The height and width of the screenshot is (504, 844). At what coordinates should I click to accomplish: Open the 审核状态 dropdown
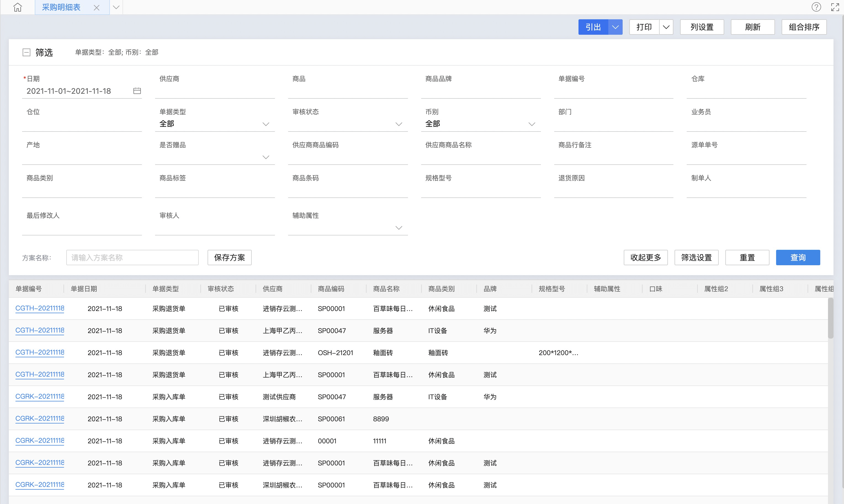[399, 124]
